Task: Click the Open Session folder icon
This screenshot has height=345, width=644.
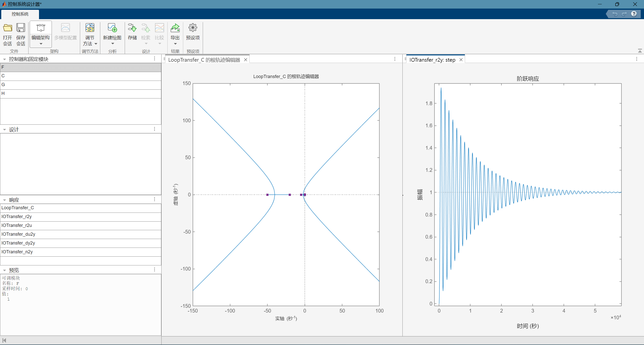Action: click(8, 28)
